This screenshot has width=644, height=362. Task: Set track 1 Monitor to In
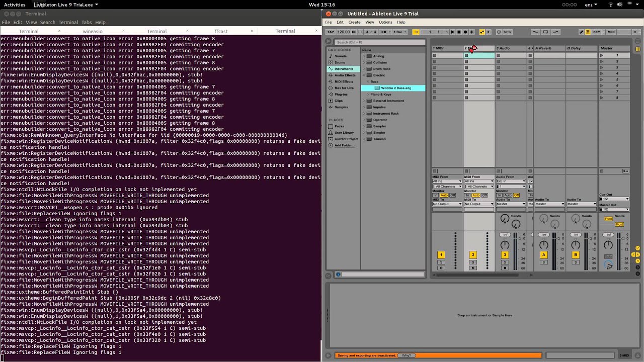436,195
